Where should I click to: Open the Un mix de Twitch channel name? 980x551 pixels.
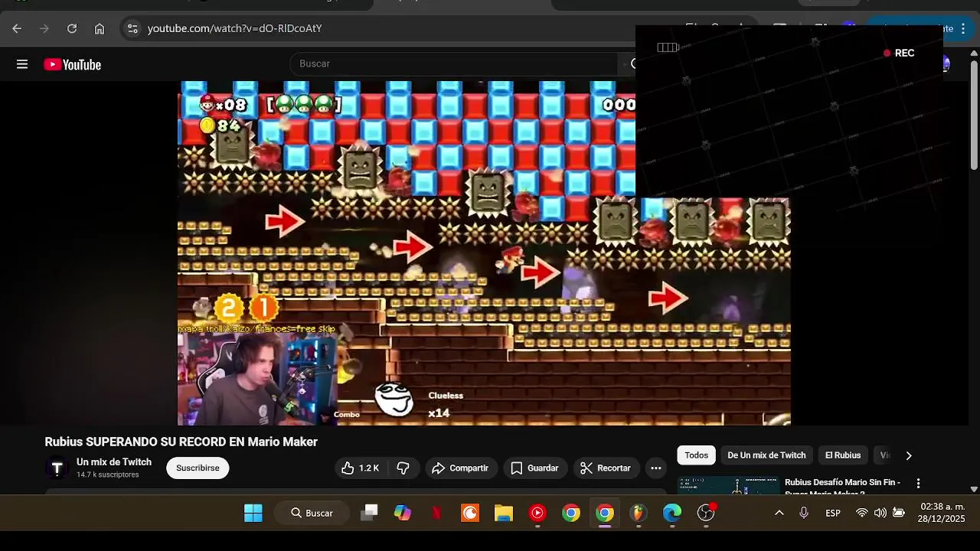114,462
